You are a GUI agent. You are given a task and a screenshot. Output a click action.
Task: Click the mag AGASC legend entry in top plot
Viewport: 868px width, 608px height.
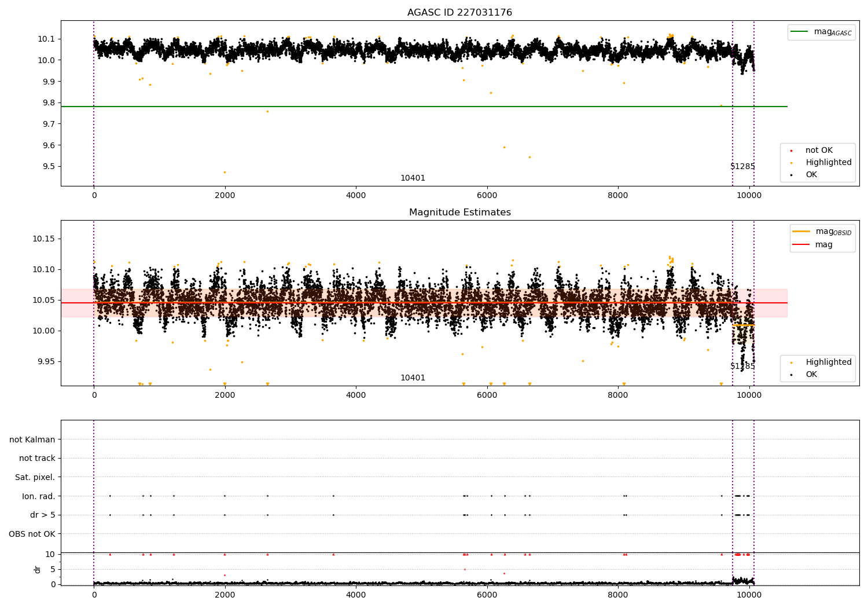pyautogui.click(x=821, y=32)
